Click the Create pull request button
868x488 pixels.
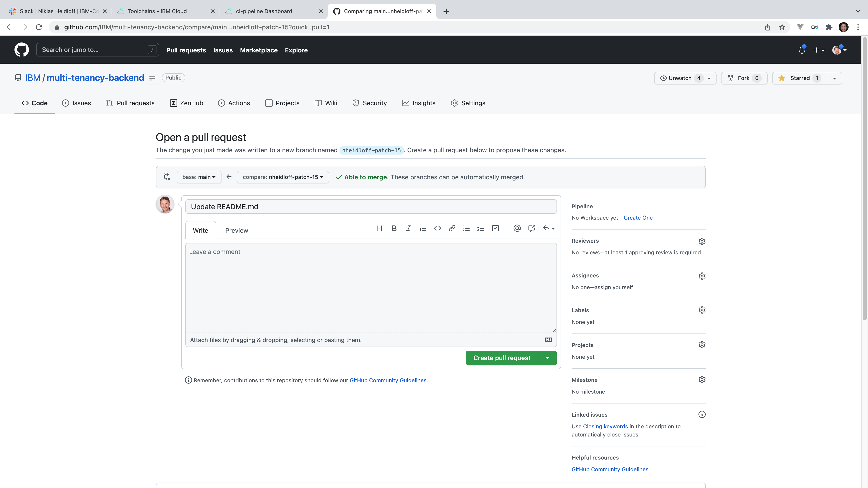tap(502, 358)
